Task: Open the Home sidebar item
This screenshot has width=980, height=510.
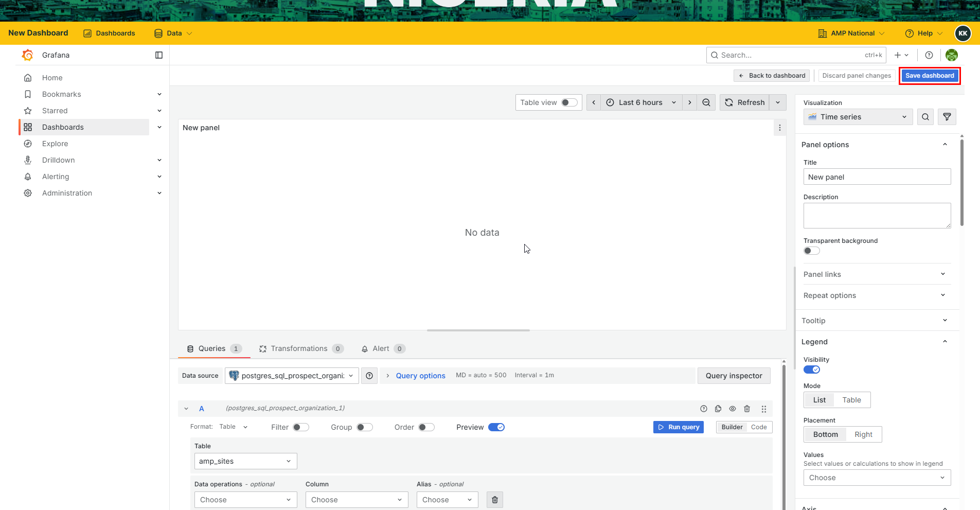Action: (x=52, y=78)
